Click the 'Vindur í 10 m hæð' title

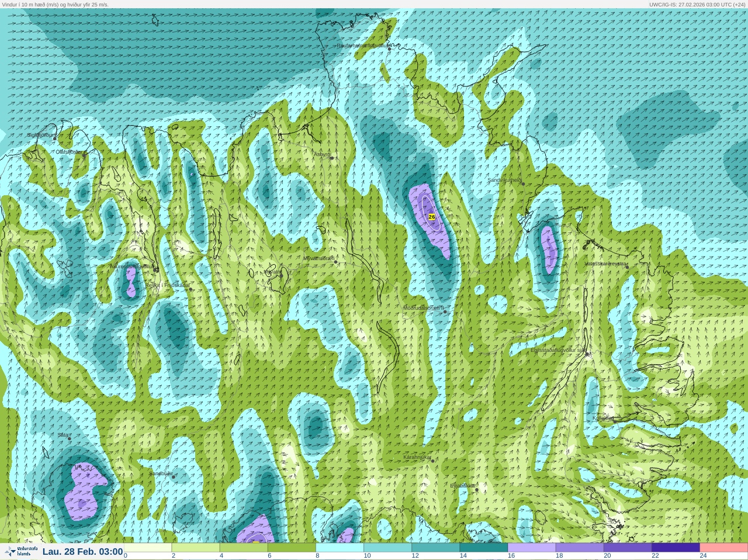pos(55,4)
